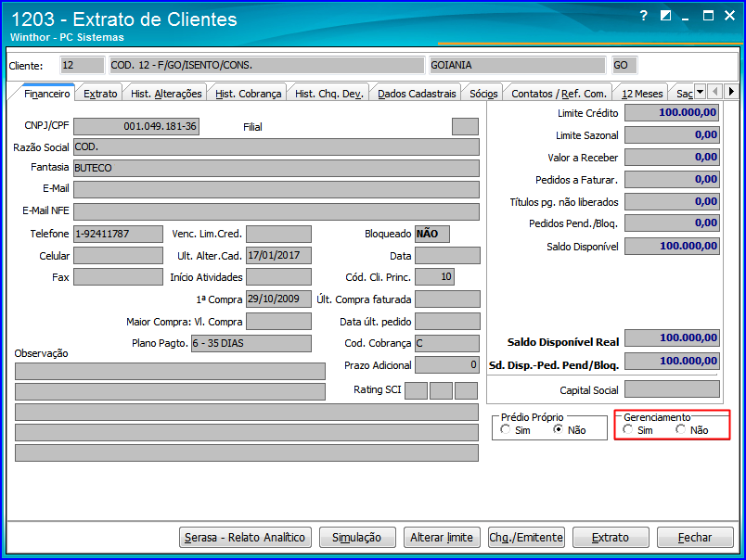Click the Telefone field
The image size is (746, 560).
click(x=118, y=234)
